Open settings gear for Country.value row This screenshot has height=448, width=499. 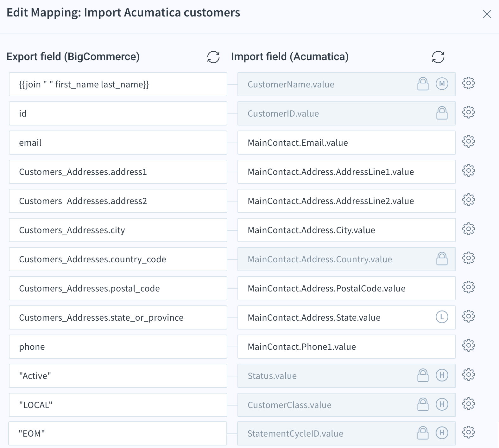coord(469,258)
